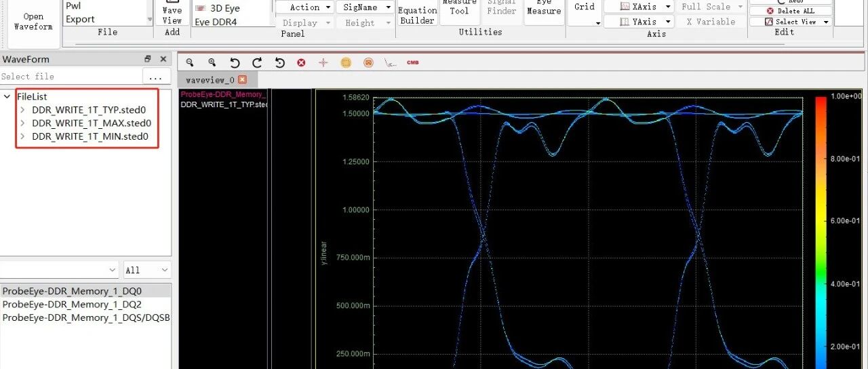Select ProbeEye-DDR_Memory_1_DQ2 signal
This screenshot has width=868, height=369.
pos(85,305)
